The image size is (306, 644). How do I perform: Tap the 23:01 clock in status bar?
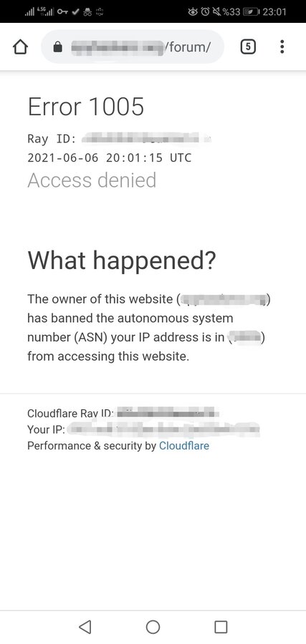274,11
